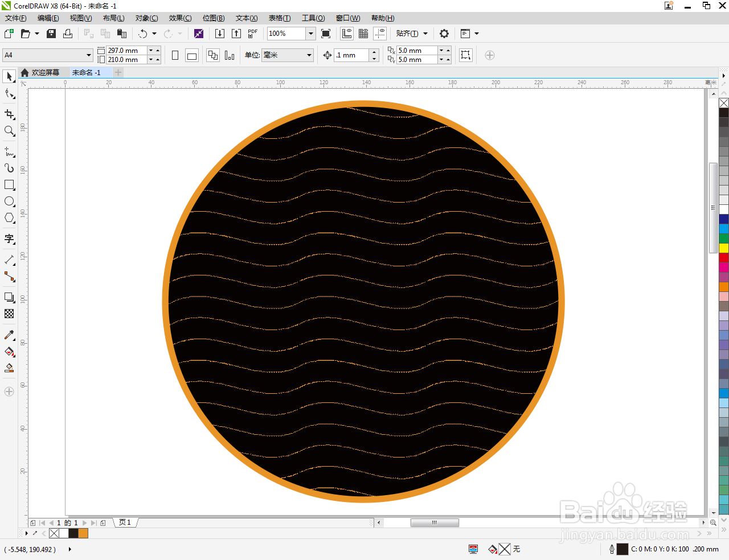Select the Polygon tool
This screenshot has height=560, width=729.
click(x=9, y=218)
